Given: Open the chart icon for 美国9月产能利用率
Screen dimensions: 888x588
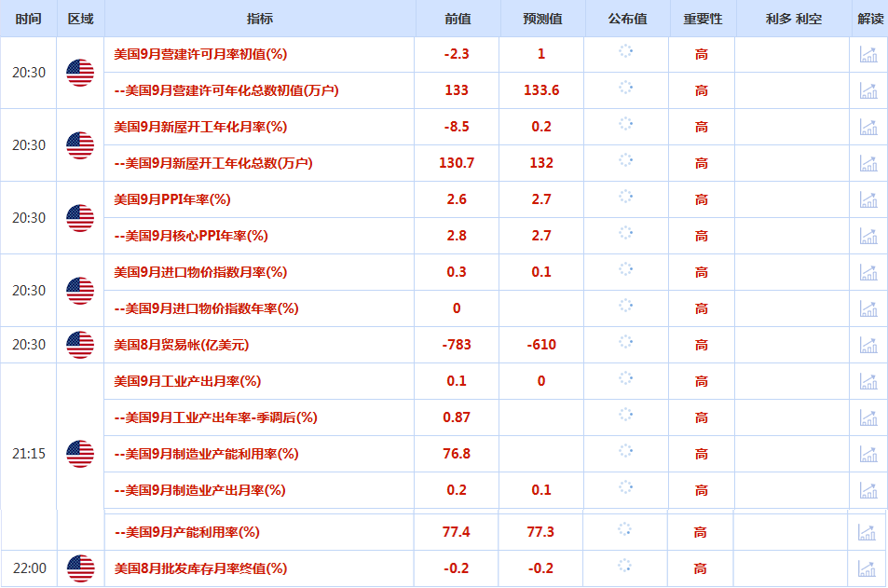Looking at the screenshot, I should coord(867,533).
